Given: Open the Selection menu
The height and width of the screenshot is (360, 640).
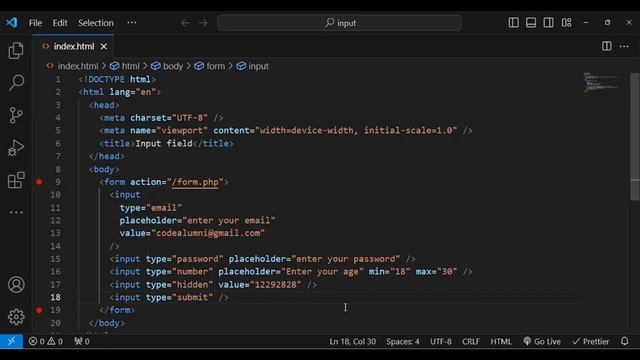Looking at the screenshot, I should point(96,23).
